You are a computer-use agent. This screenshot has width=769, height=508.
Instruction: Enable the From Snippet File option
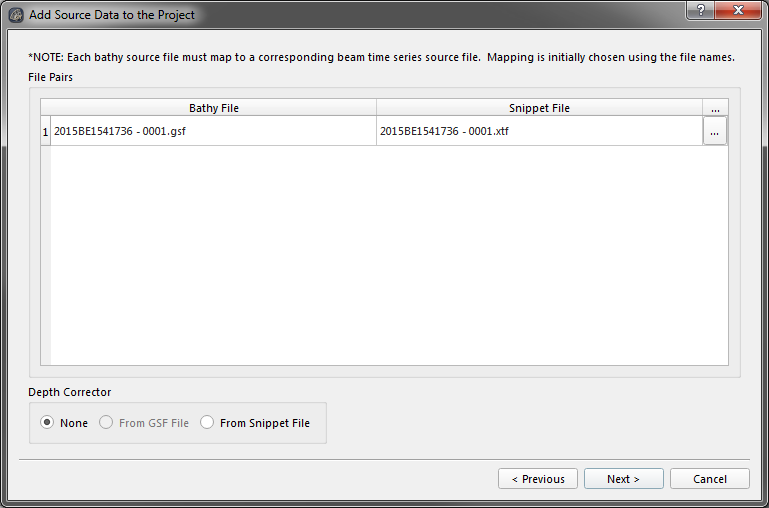click(x=207, y=423)
